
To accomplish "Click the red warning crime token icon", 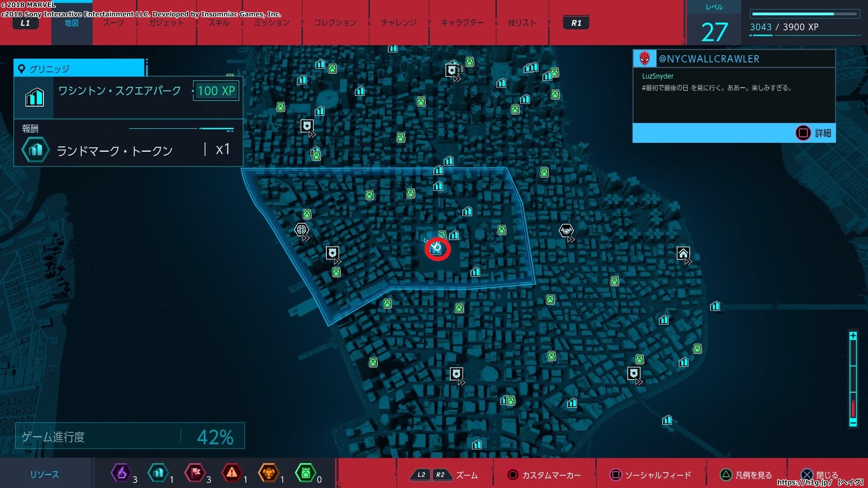I will click(231, 473).
